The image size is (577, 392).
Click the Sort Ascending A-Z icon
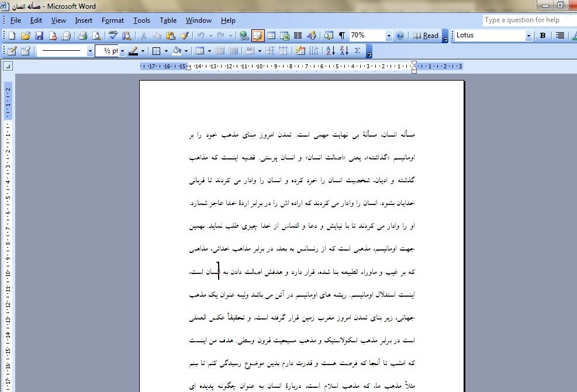[x=330, y=51]
